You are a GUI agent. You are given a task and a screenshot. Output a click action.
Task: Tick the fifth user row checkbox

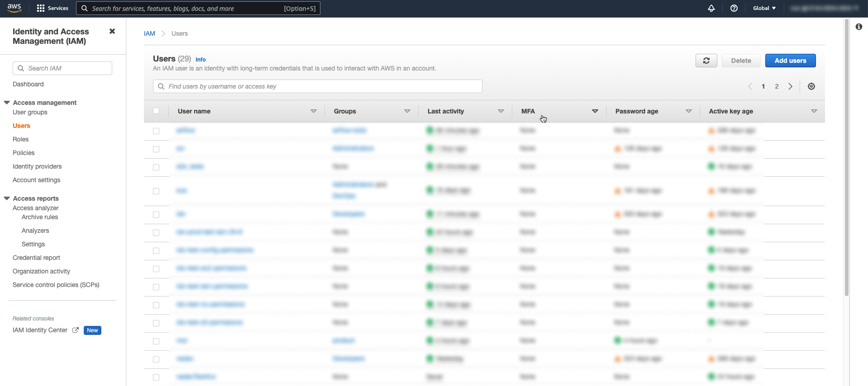(x=156, y=215)
